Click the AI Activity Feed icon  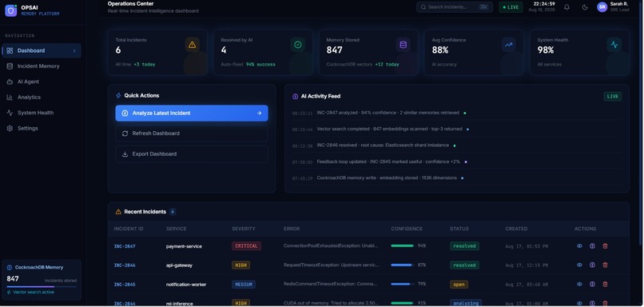pyautogui.click(x=296, y=96)
